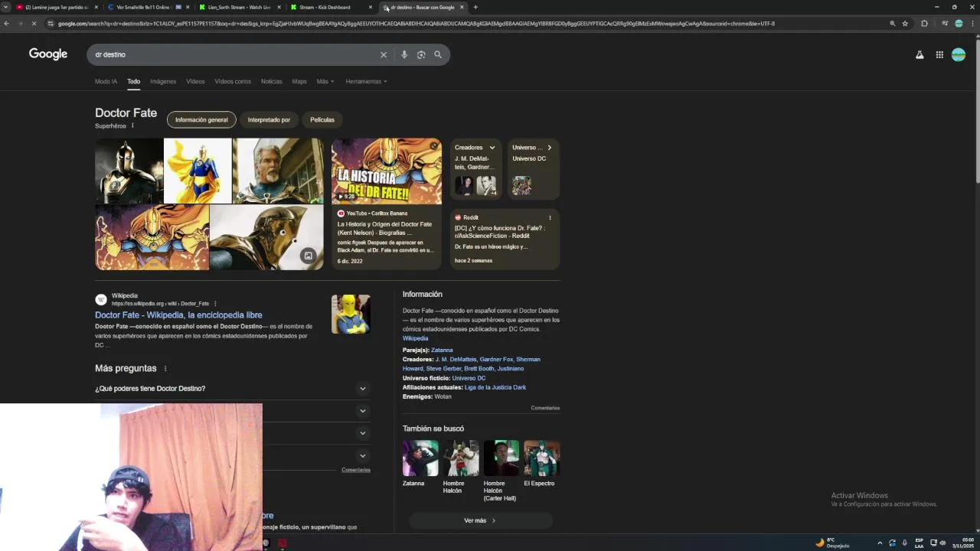Stop loading the page
Image resolution: width=980 pixels, height=551 pixels.
[34, 24]
